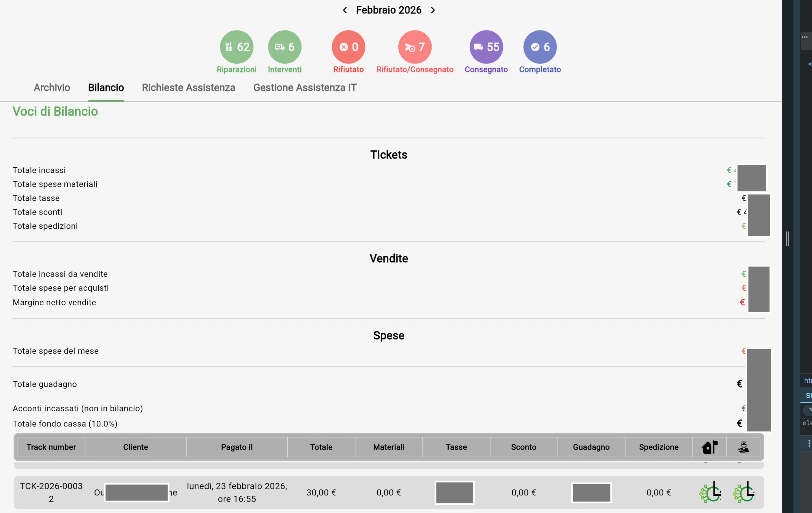
Task: Switch to Richieste Assistenza tab
Action: pos(188,88)
